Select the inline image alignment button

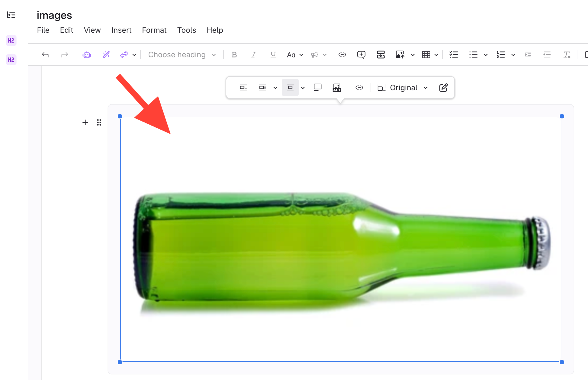[243, 88]
